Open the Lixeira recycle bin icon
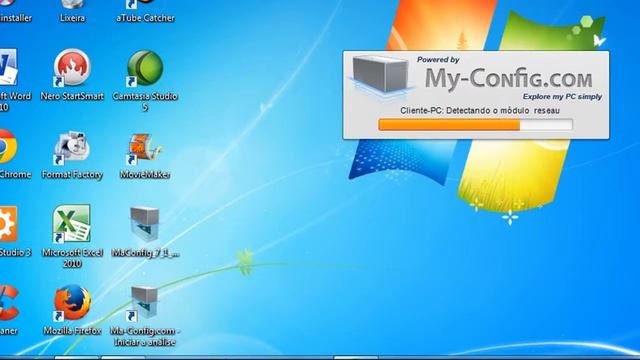The image size is (640, 360). 72,10
